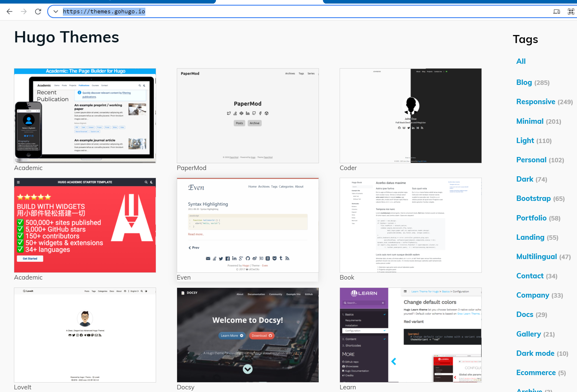Click the browser back arrow
Screen dimensions: 577x392
click(9, 12)
